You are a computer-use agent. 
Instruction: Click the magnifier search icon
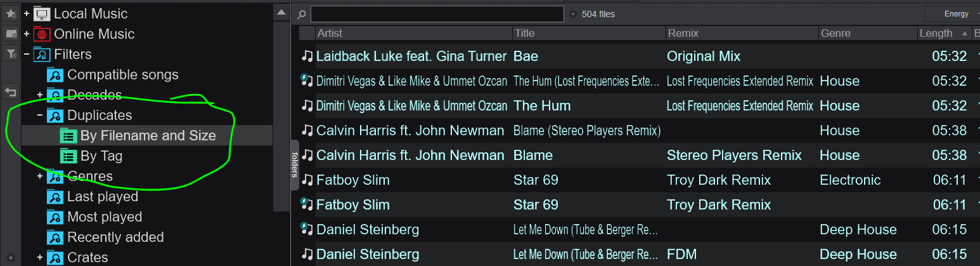click(x=302, y=14)
